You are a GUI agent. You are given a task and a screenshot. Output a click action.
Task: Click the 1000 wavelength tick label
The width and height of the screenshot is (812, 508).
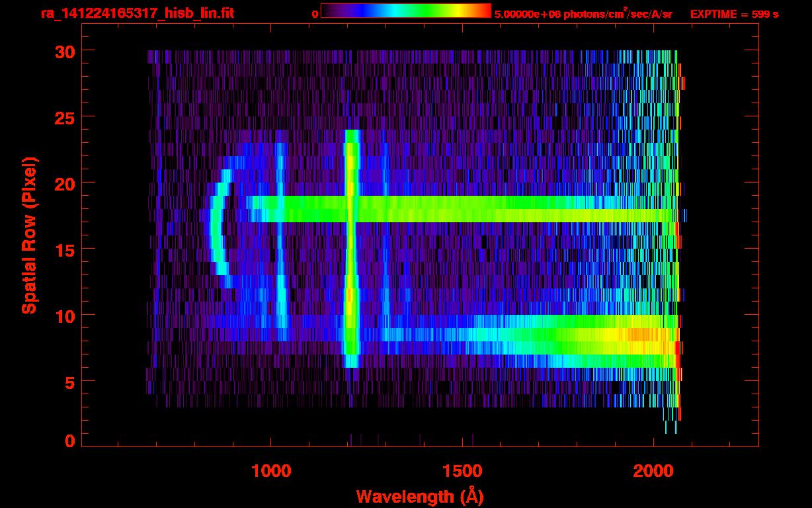click(271, 470)
